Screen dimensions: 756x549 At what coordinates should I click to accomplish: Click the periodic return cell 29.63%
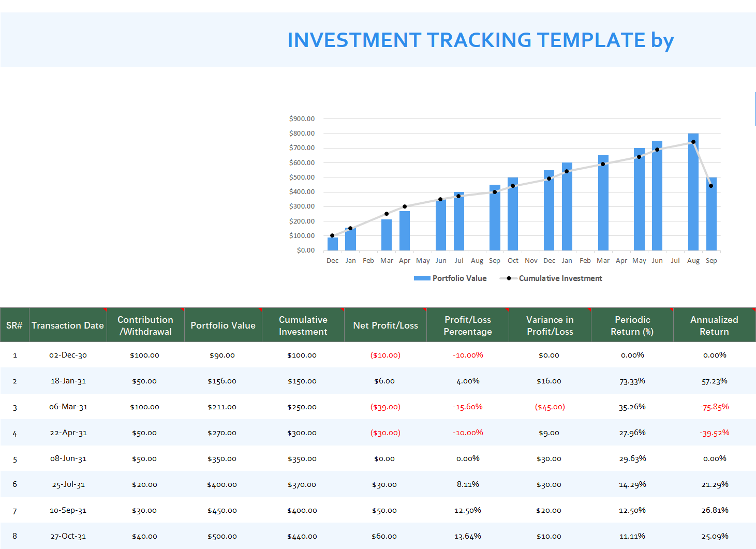coord(632,458)
